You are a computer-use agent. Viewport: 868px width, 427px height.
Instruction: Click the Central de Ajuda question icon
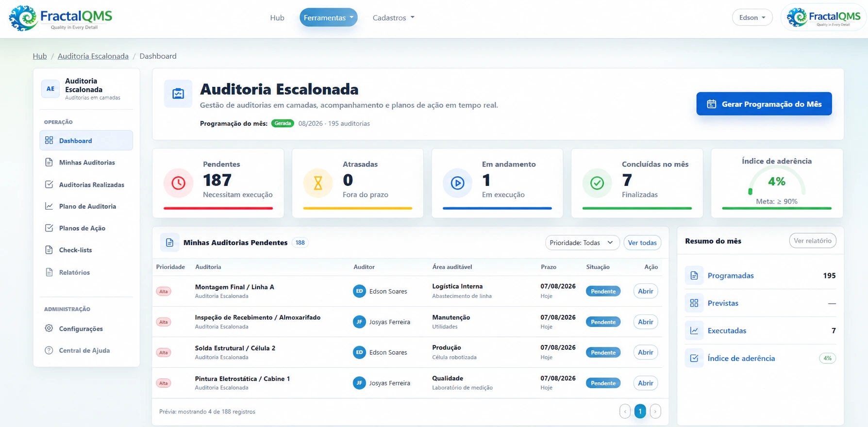coord(49,350)
